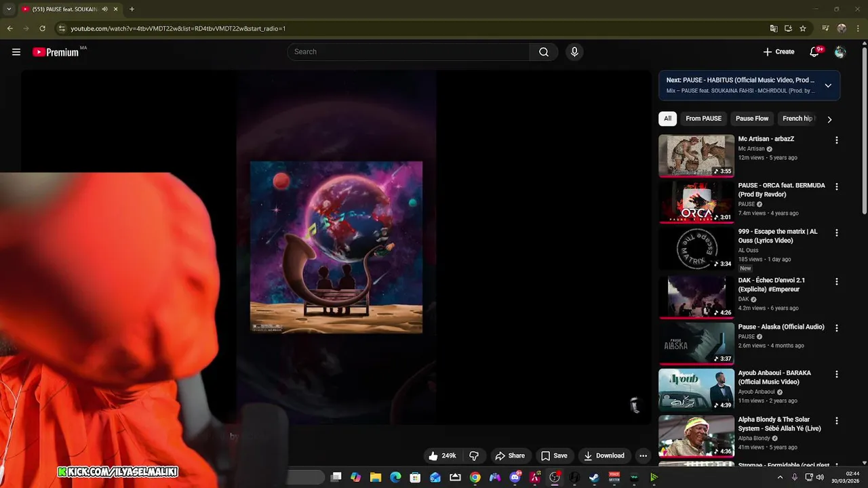Click the address bar URL

click(178, 28)
